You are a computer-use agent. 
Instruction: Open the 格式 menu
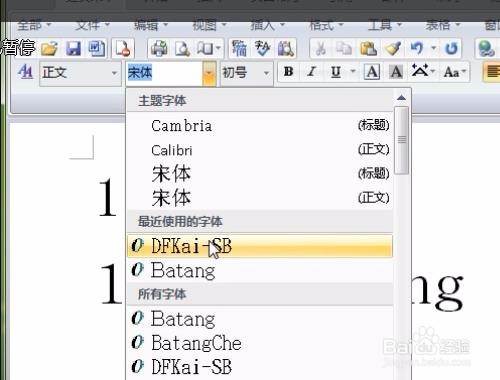click(326, 25)
